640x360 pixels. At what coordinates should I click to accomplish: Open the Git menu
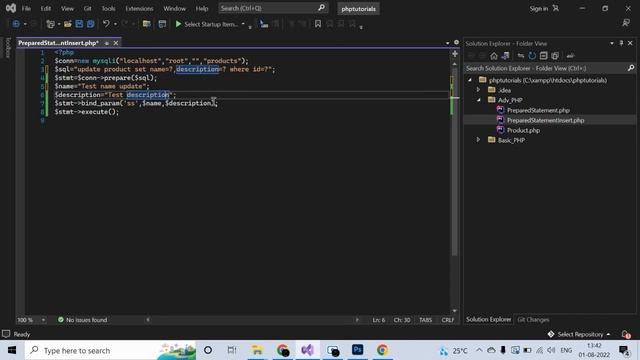pos(87,8)
